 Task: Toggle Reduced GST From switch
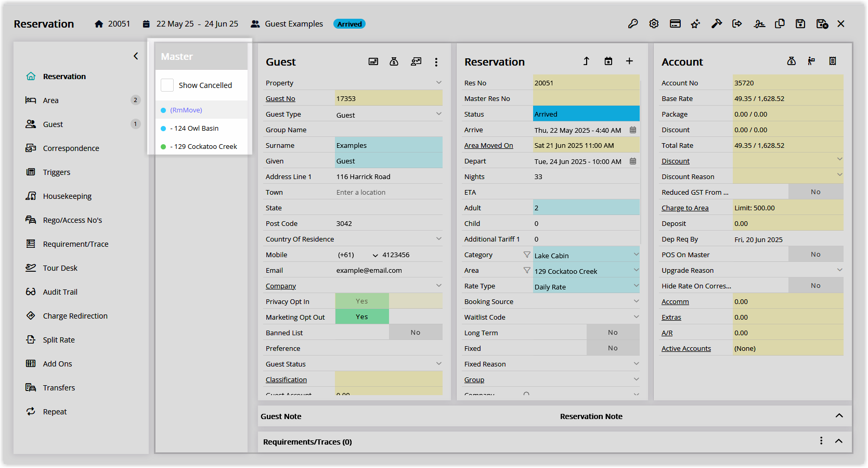click(x=816, y=192)
